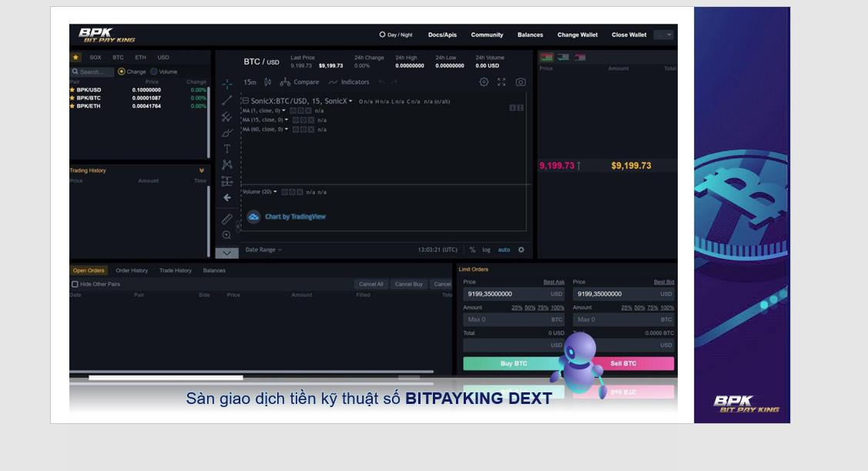868x471 pixels.
Task: Select the pitchfork drawing tool
Action: (x=227, y=116)
